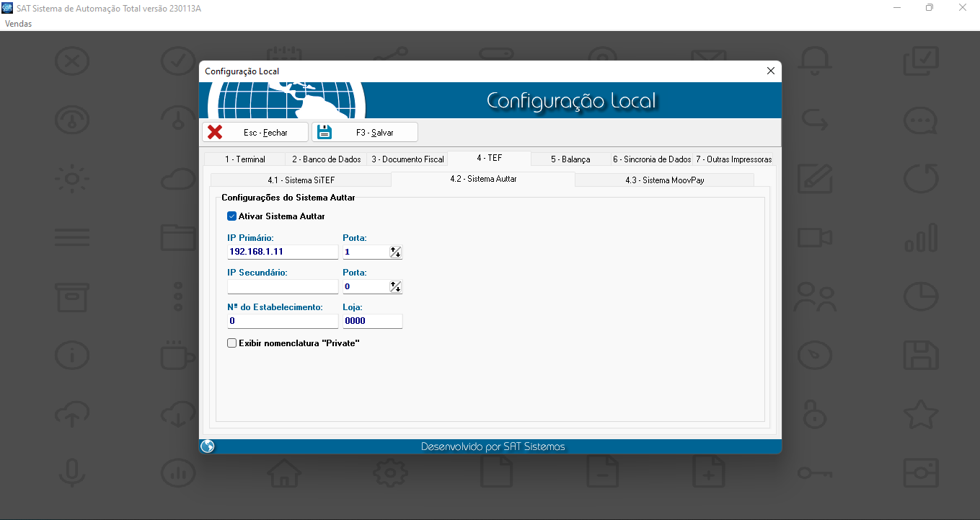Click the SAT app icon in title bar
This screenshot has height=520, width=980.
click(7, 8)
